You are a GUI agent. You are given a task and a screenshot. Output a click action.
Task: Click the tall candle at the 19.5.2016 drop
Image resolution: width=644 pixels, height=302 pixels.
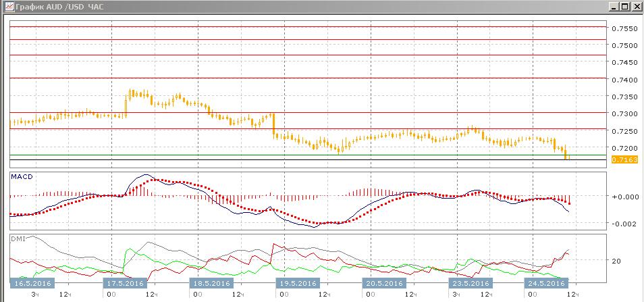(273, 125)
